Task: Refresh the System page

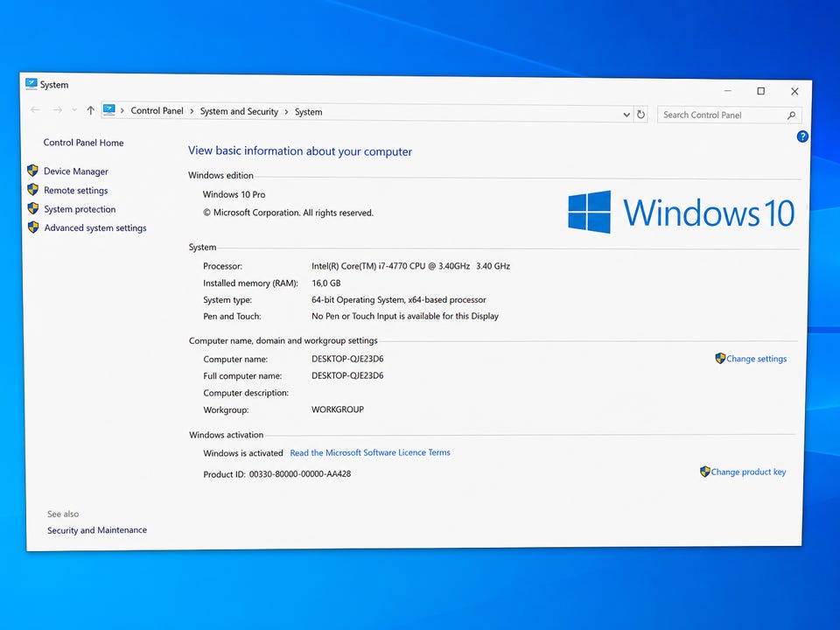Action: tap(640, 114)
